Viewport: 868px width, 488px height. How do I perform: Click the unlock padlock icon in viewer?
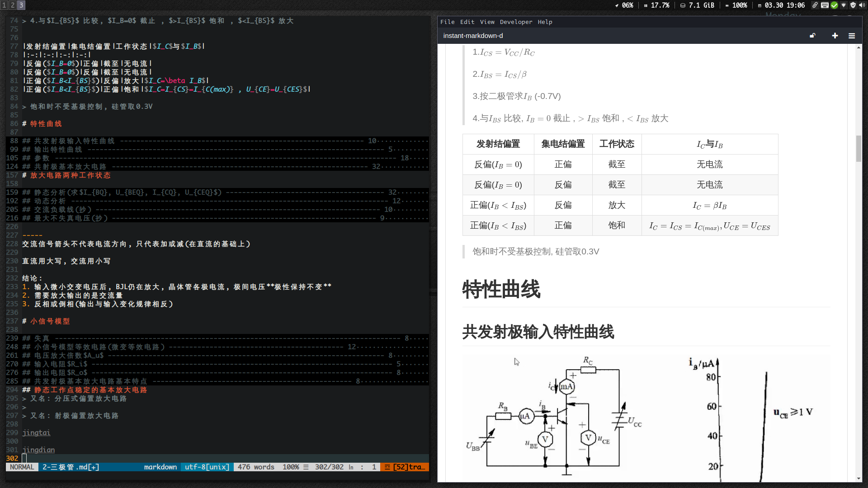812,36
